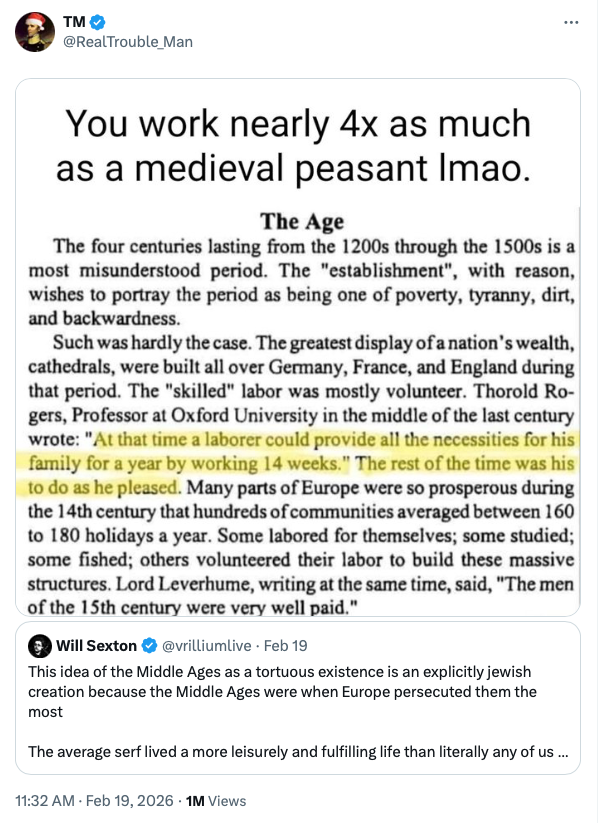Viewport: 600px width, 823px height.
Task: View the 1M Views analytics
Action: tap(216, 800)
